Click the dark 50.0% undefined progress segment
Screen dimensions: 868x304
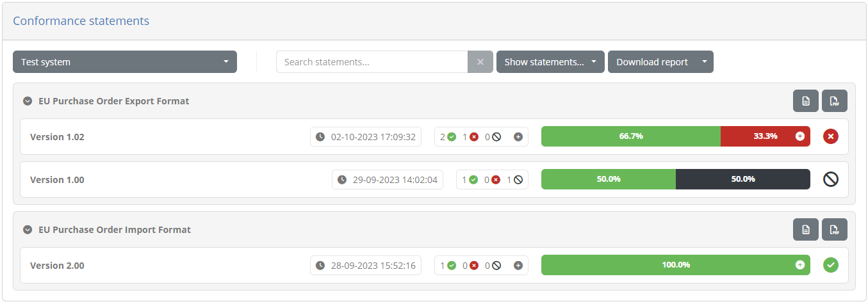point(743,179)
